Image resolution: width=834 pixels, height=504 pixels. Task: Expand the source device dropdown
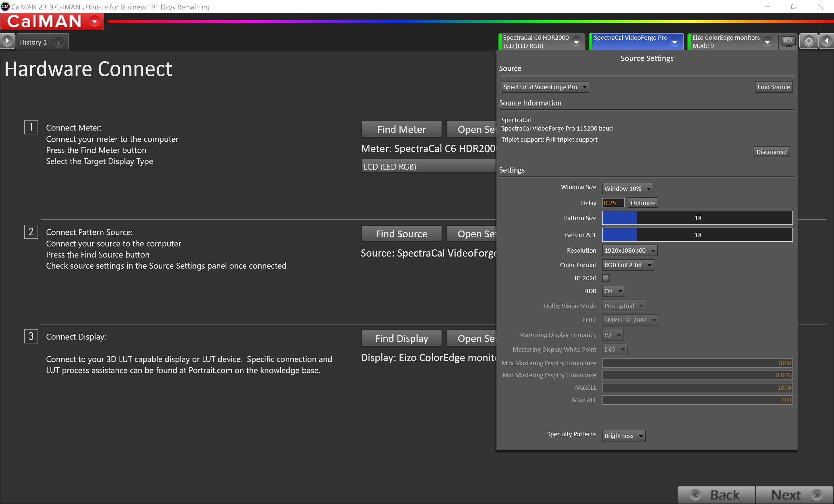[x=545, y=87]
